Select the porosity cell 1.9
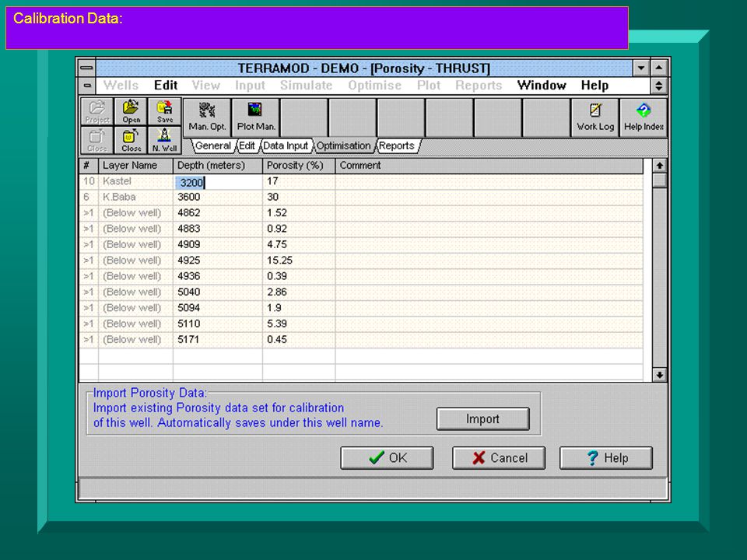Screen dimensions: 747x560 pos(299,308)
